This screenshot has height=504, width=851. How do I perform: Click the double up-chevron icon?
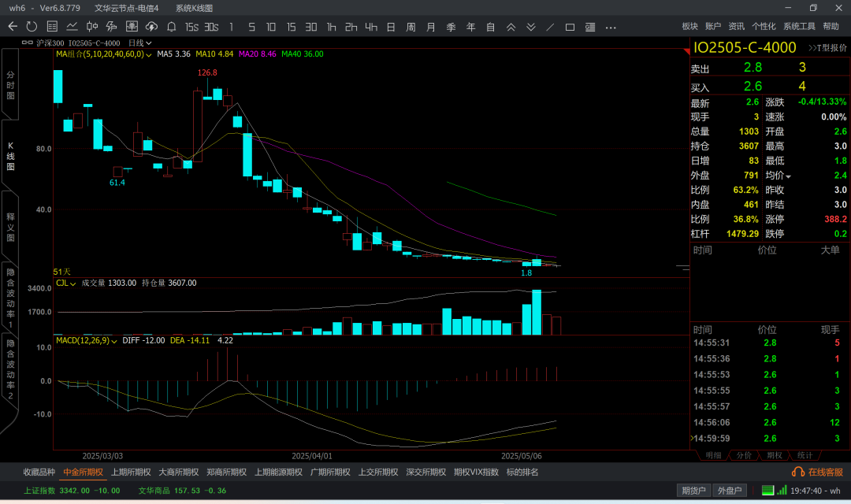tap(511, 27)
